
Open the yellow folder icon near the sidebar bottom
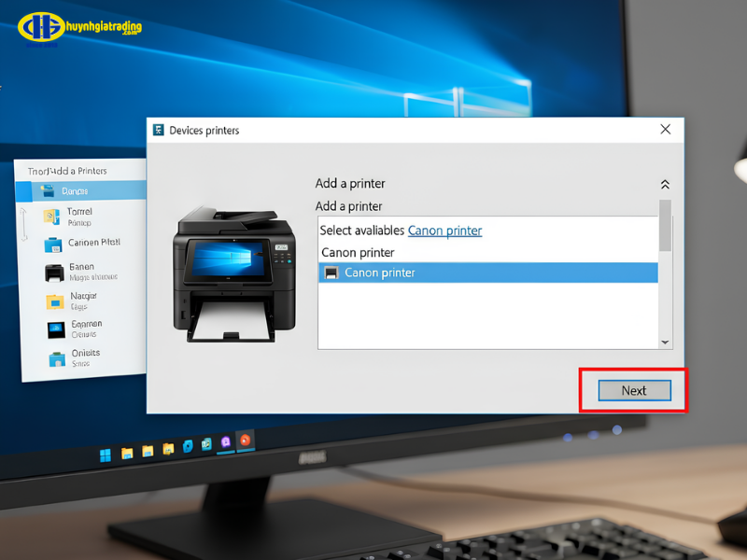(53, 301)
